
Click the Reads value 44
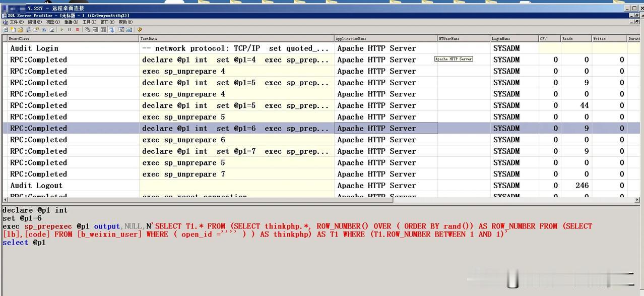585,105
